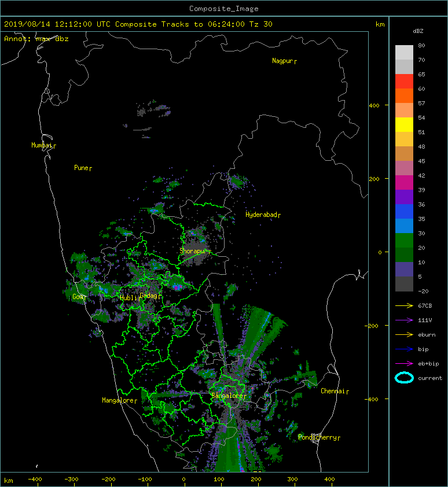Click the 'Composite Tracks to 06:24:00' text

[180, 24]
